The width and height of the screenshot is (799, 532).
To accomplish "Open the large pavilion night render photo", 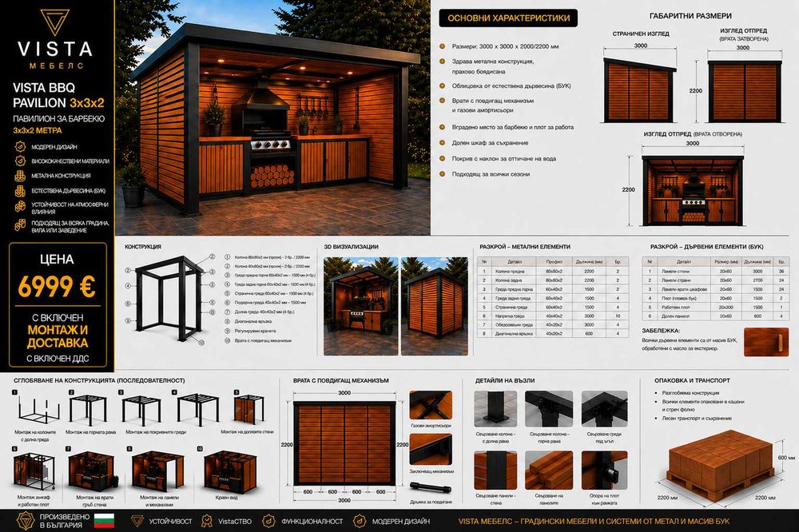I will [x=273, y=117].
